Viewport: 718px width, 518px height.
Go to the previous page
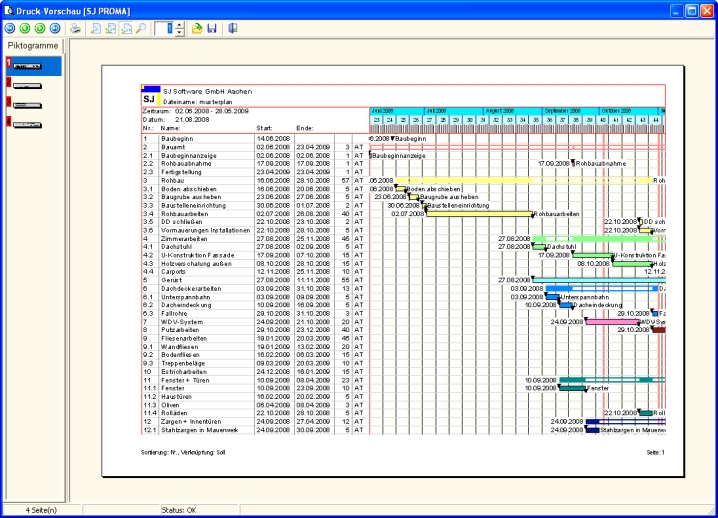point(24,29)
